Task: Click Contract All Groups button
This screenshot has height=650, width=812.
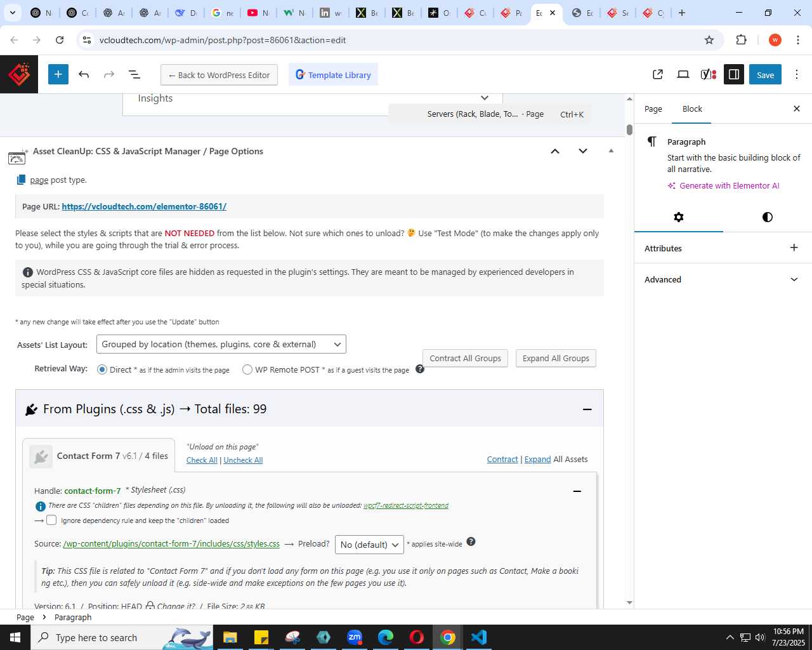Action: point(465,358)
